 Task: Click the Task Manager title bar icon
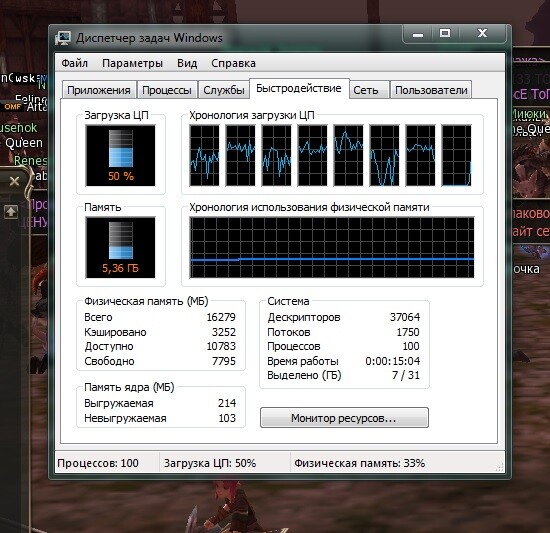[63, 38]
